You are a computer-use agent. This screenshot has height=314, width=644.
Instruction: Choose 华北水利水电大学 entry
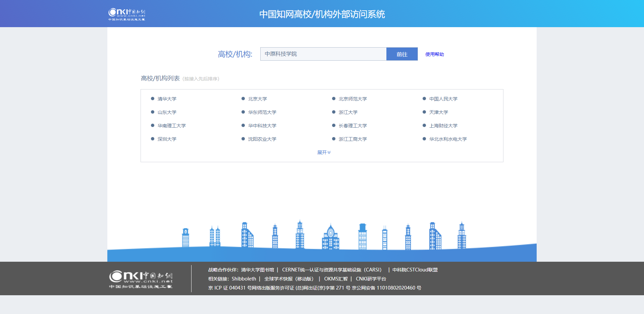point(448,139)
